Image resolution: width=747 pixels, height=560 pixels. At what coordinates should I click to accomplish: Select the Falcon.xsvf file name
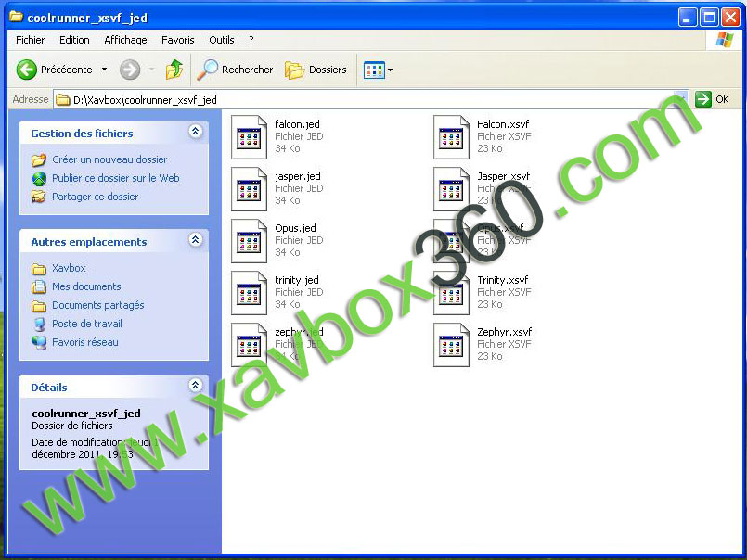pyautogui.click(x=503, y=124)
